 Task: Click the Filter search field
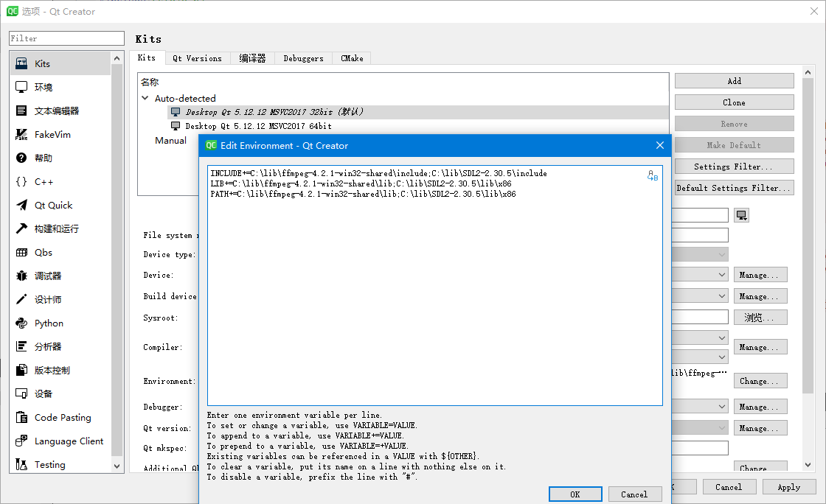tap(66, 38)
